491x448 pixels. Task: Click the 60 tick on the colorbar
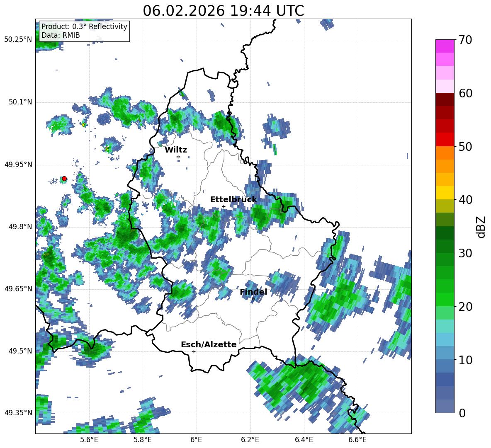coord(465,93)
